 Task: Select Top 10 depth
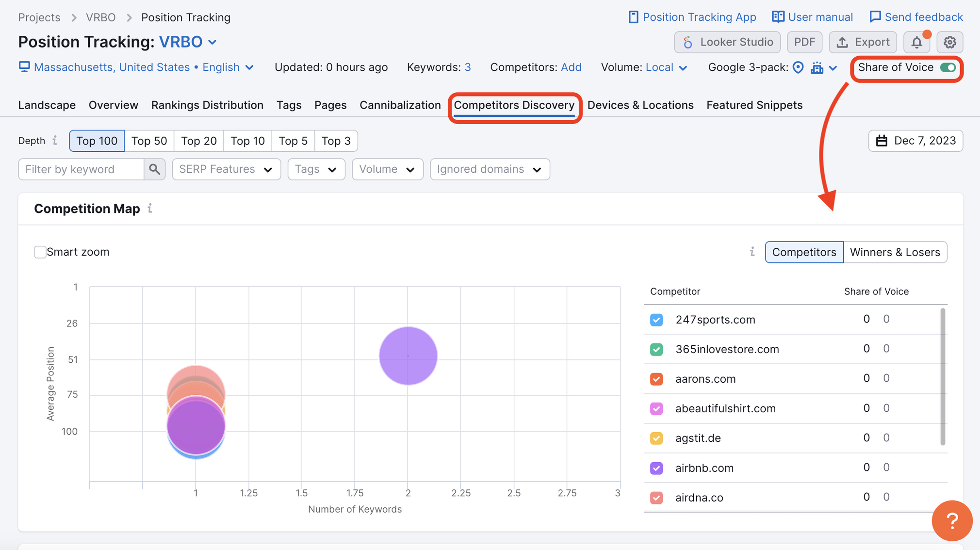(x=247, y=141)
